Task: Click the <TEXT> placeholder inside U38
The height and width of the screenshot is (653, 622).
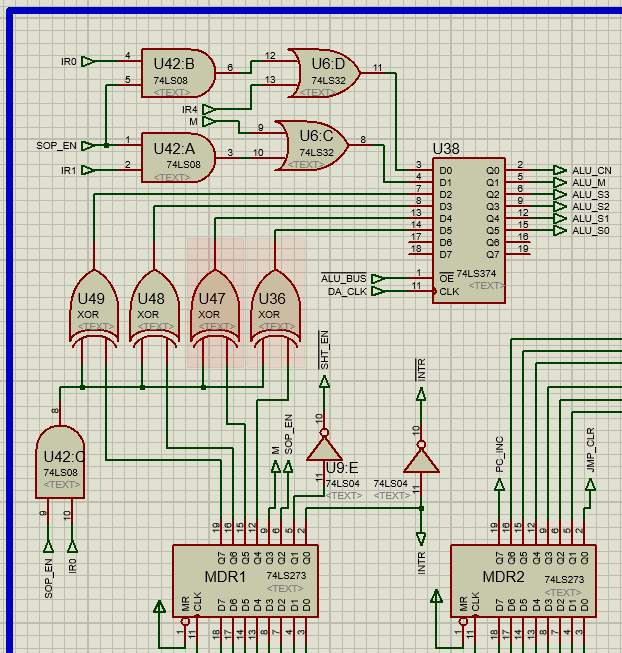Action: click(x=486, y=286)
